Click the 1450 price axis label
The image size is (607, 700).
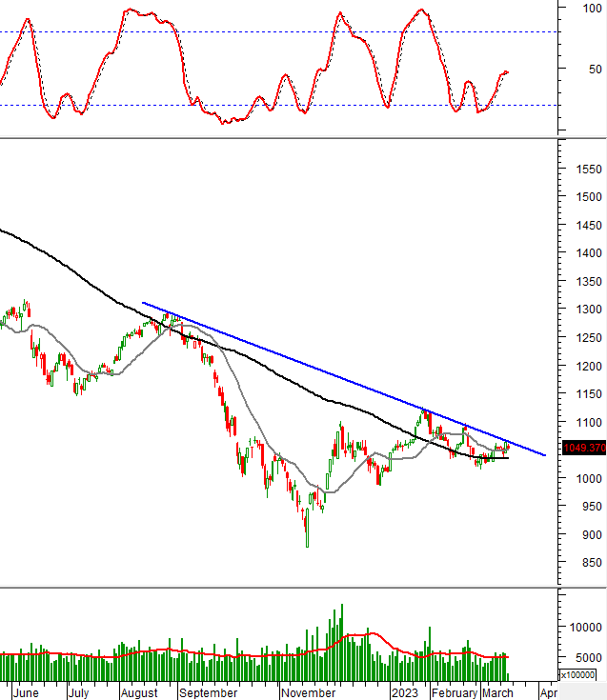[x=589, y=226]
